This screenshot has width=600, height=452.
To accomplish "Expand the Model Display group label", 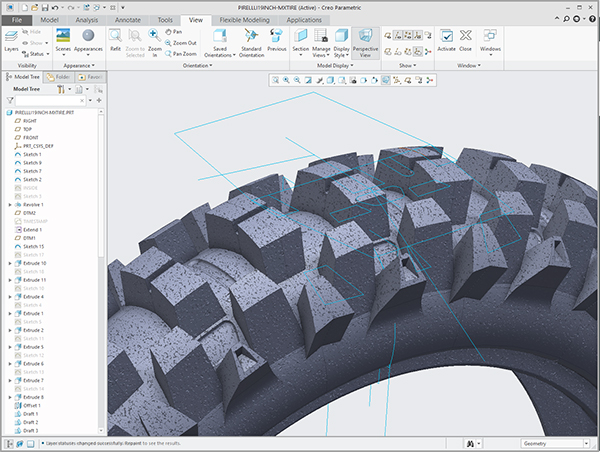I will pyautogui.click(x=335, y=66).
